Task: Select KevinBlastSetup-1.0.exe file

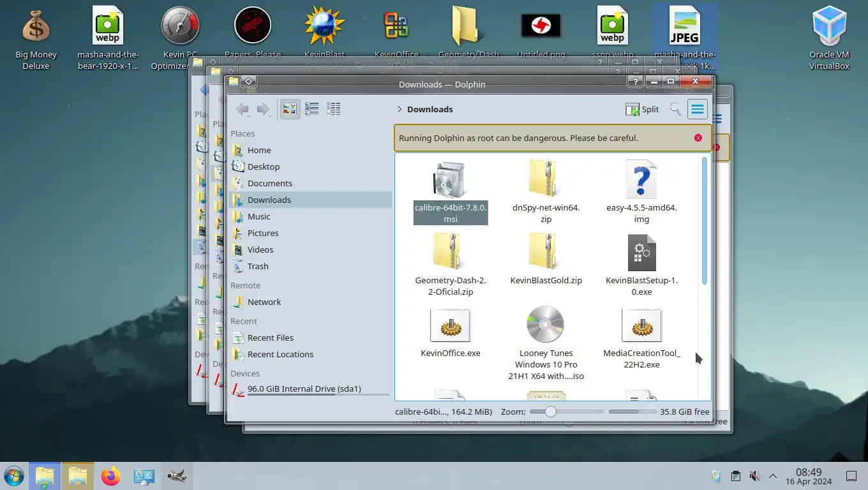Action: [641, 265]
